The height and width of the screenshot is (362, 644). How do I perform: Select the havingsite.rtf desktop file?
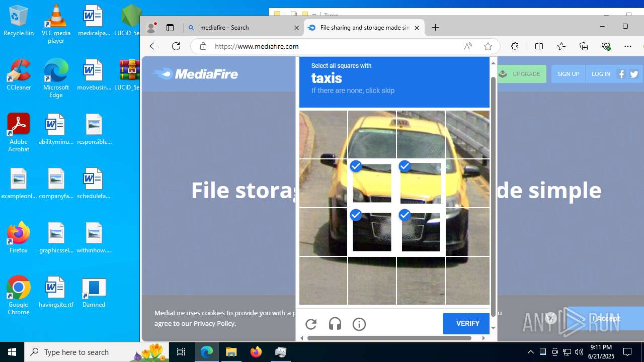tap(56, 292)
